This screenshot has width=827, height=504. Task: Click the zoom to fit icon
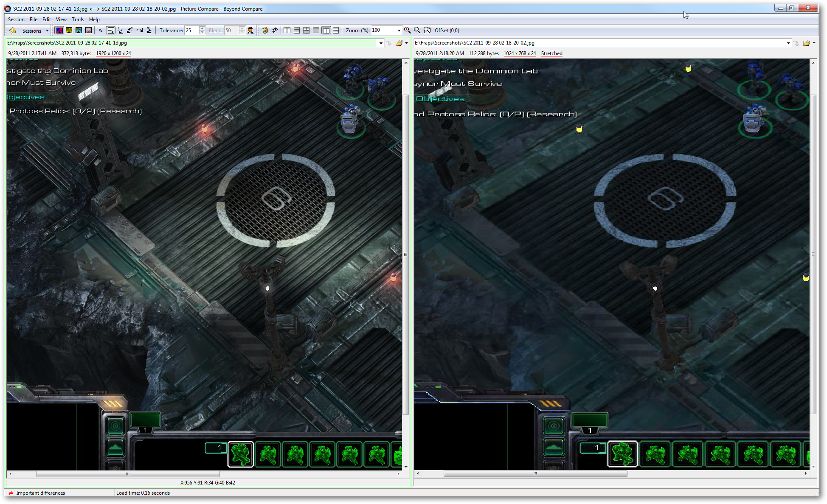pos(427,31)
